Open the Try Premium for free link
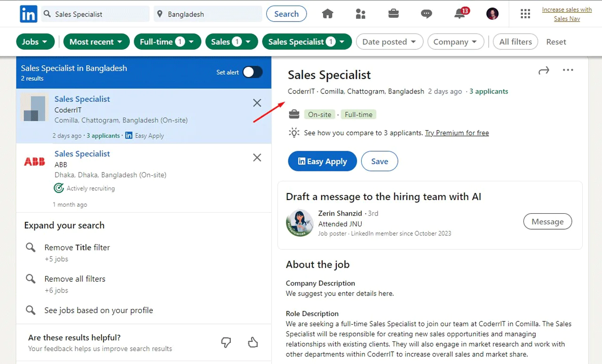The height and width of the screenshot is (364, 602). [457, 133]
